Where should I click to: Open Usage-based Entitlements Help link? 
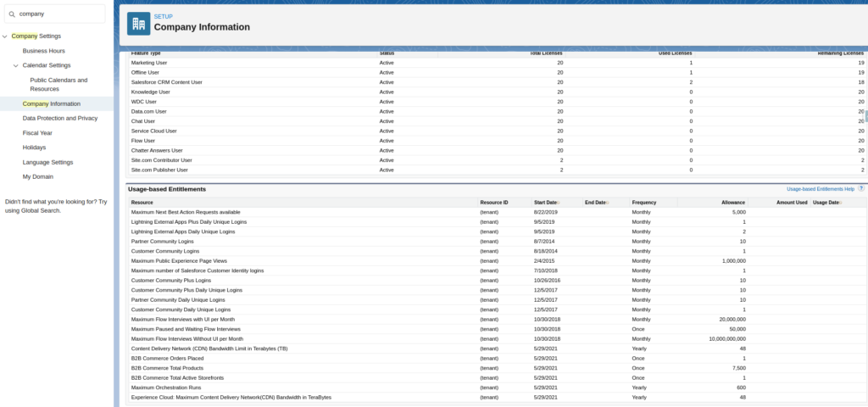(820, 189)
